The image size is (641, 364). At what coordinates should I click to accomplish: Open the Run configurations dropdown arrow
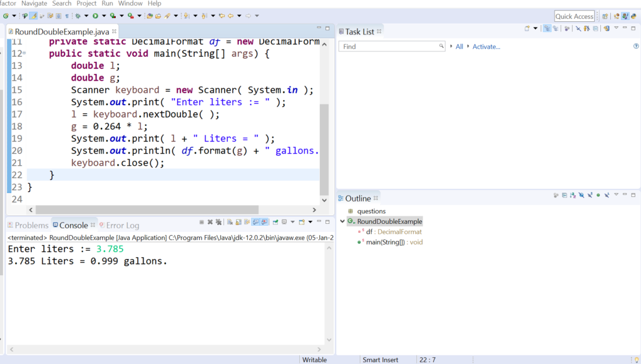point(104,15)
